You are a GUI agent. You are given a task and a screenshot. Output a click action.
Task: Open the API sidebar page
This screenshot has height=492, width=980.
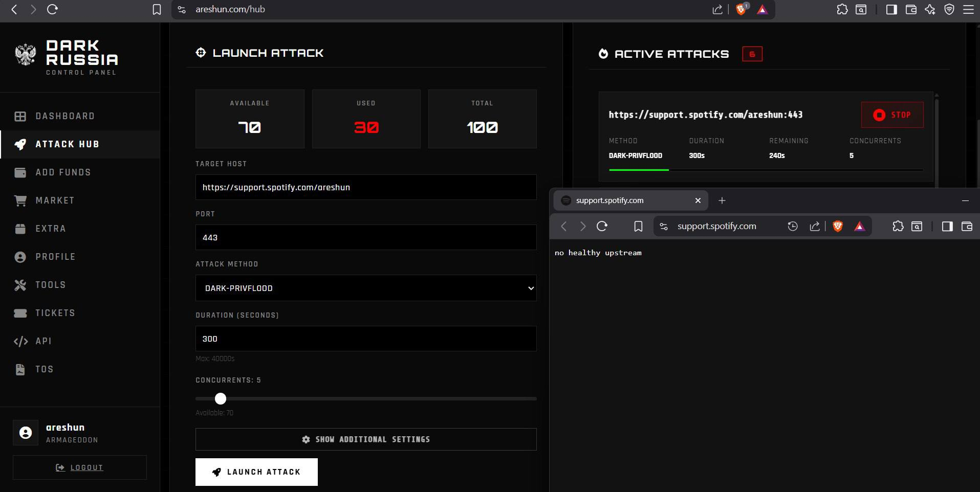click(x=80, y=341)
